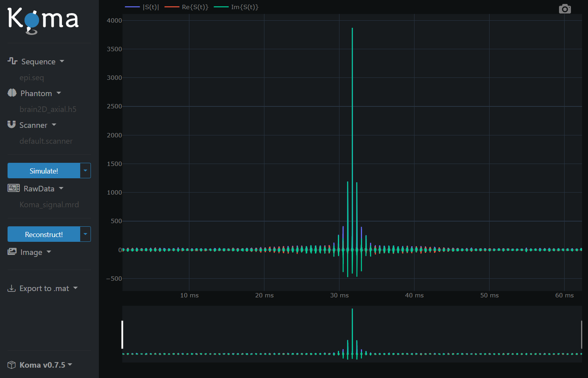
Task: Toggle Im{S(t)} trace visibility in legend
Action: (244, 7)
